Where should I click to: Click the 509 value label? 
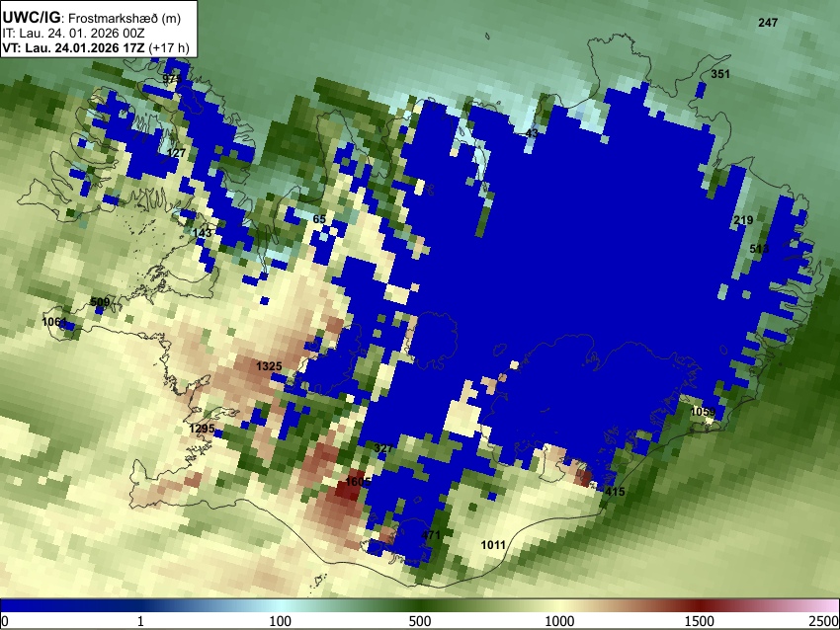point(100,302)
